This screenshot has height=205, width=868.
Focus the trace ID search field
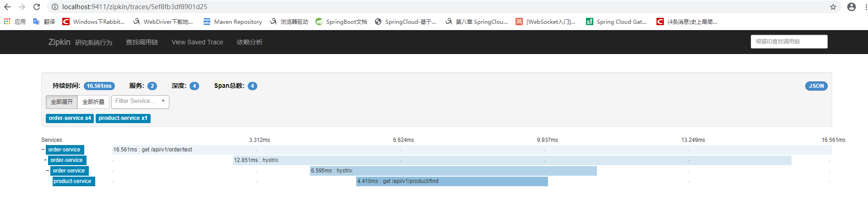point(789,42)
